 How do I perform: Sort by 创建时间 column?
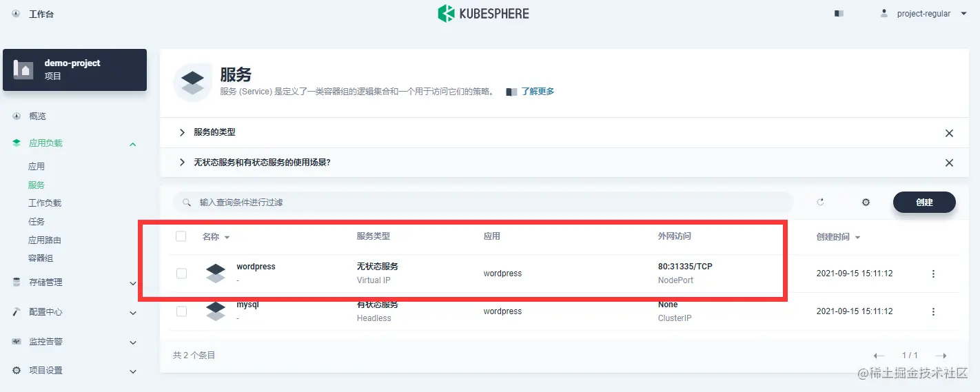coord(838,236)
